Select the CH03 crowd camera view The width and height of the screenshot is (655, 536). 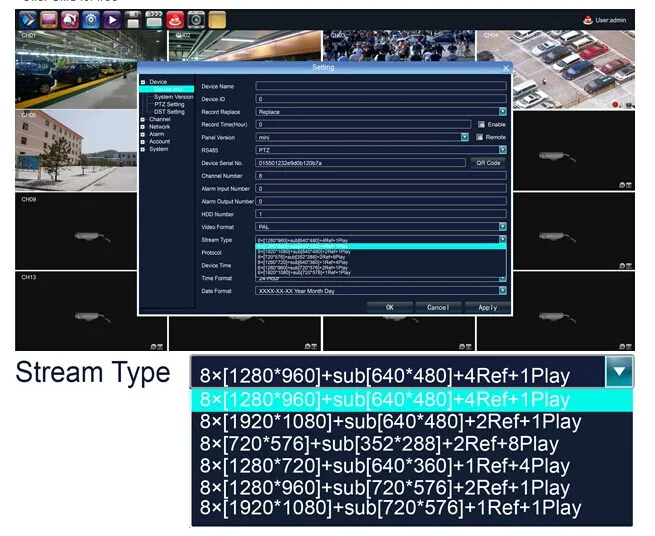[x=399, y=45]
